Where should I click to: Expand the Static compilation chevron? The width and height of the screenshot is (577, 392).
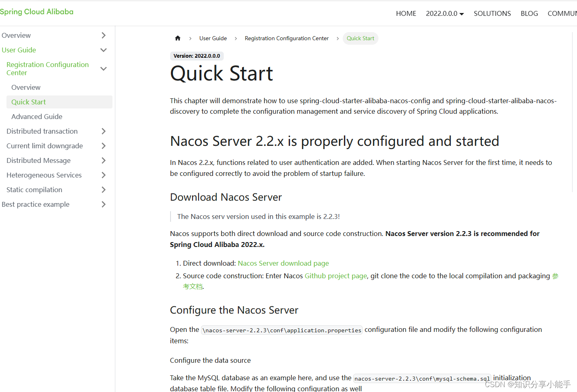click(104, 190)
